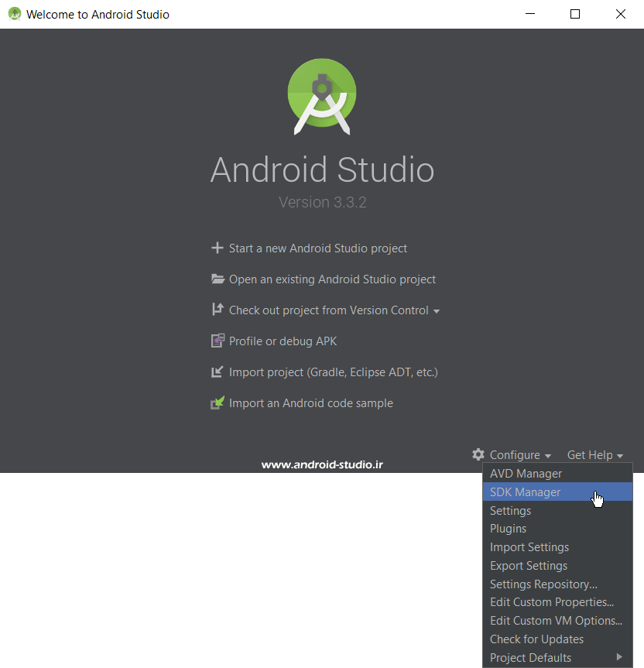644x668 pixels.
Task: Click the Configure gear icon
Action: 478,454
